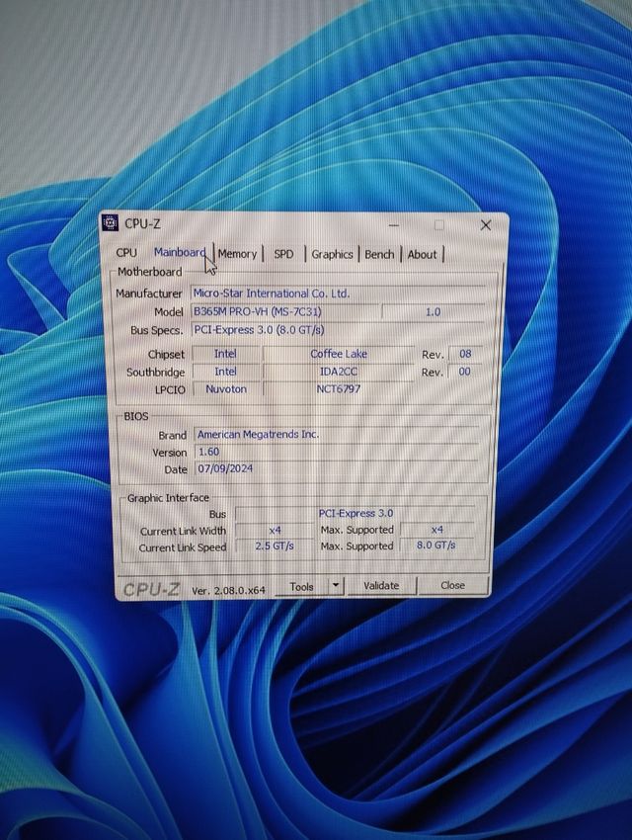This screenshot has height=840, width=632.
Task: Click the LPCIO NCT6797 field
Action: pos(338,389)
